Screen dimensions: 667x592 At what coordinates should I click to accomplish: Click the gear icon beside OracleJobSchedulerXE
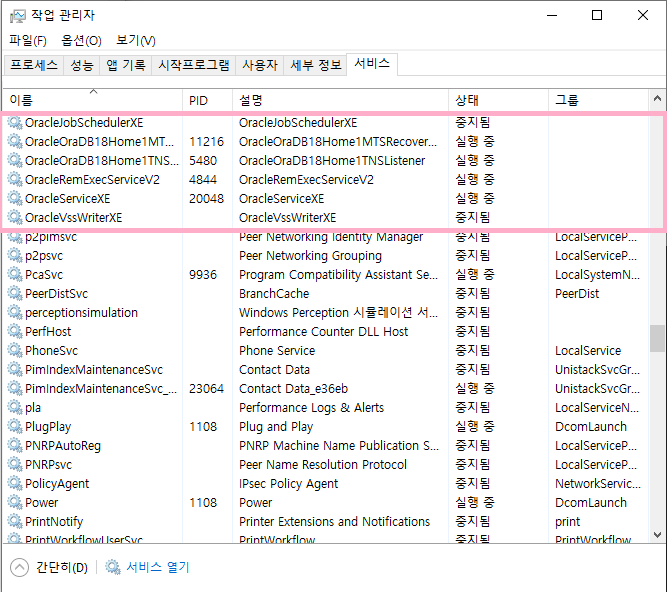15,122
